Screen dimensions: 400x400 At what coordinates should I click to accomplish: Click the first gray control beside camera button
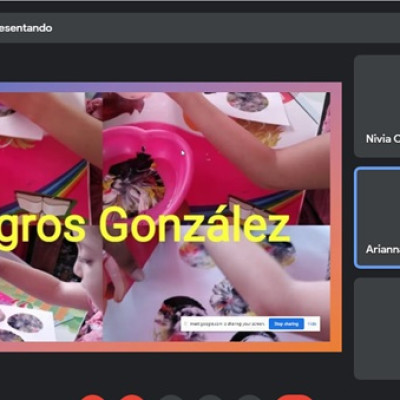pos(171,397)
